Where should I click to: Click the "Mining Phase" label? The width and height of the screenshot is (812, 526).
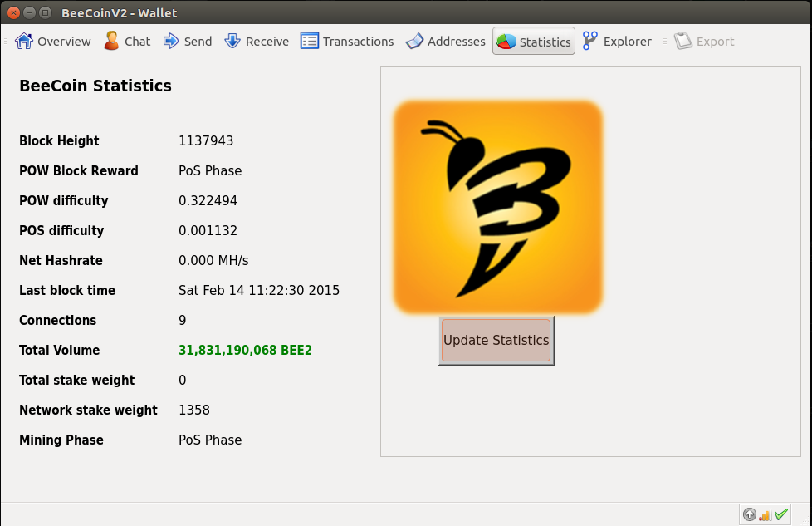tap(61, 440)
